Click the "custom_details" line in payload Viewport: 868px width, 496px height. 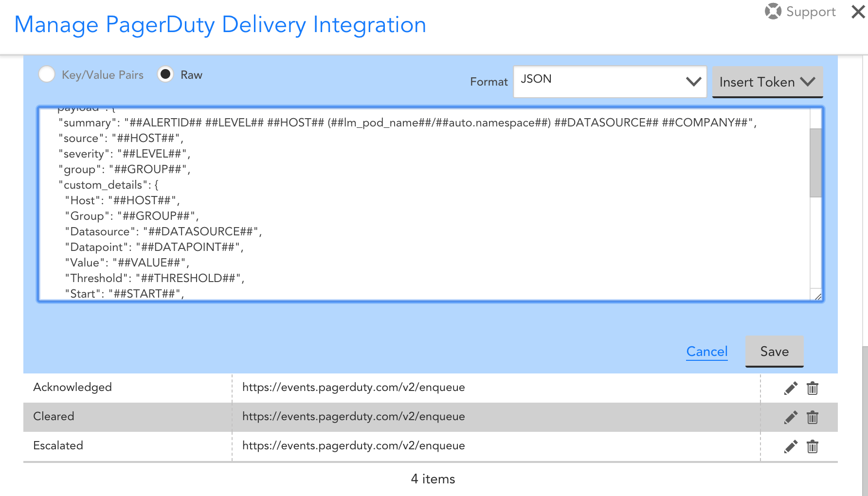(x=108, y=185)
